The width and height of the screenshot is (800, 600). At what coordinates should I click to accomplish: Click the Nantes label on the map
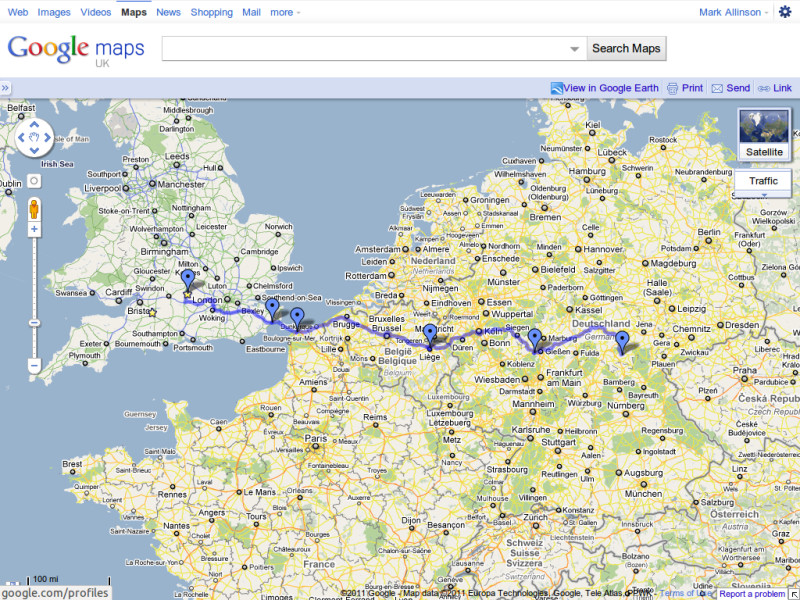[177, 526]
